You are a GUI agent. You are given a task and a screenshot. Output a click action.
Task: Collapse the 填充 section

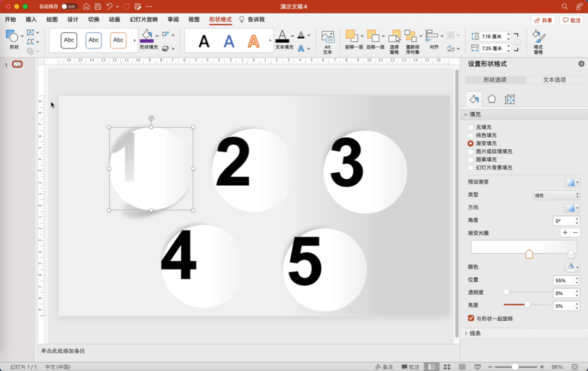tap(465, 114)
